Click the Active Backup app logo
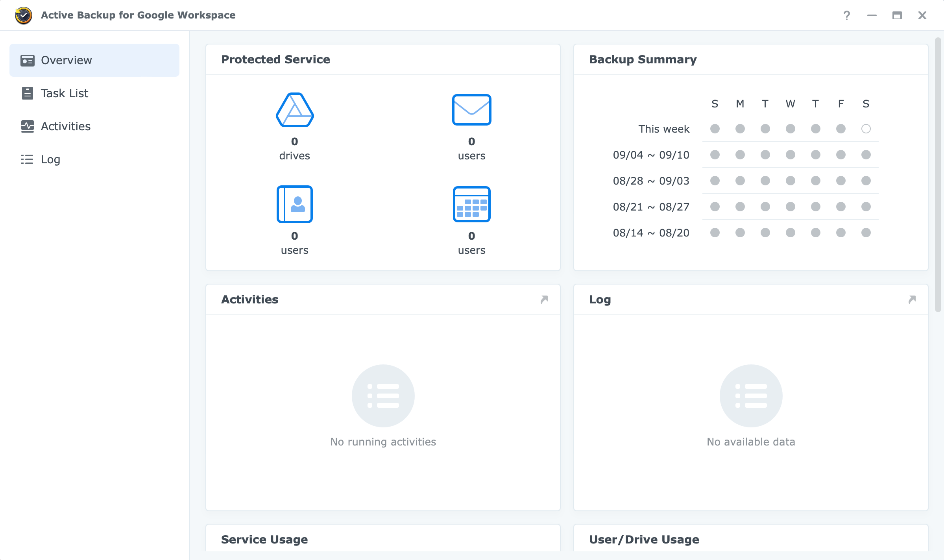Image resolution: width=944 pixels, height=560 pixels. click(x=24, y=15)
